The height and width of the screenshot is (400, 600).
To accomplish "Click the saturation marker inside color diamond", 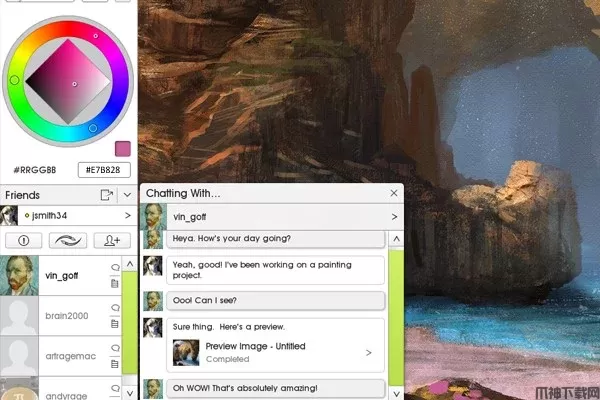I will (75, 84).
